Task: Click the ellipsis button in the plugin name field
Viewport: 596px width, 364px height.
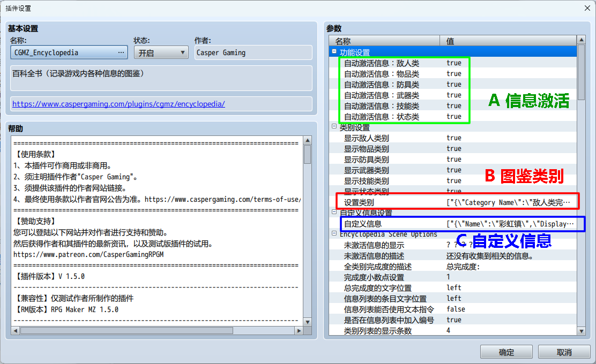Action: pos(121,52)
